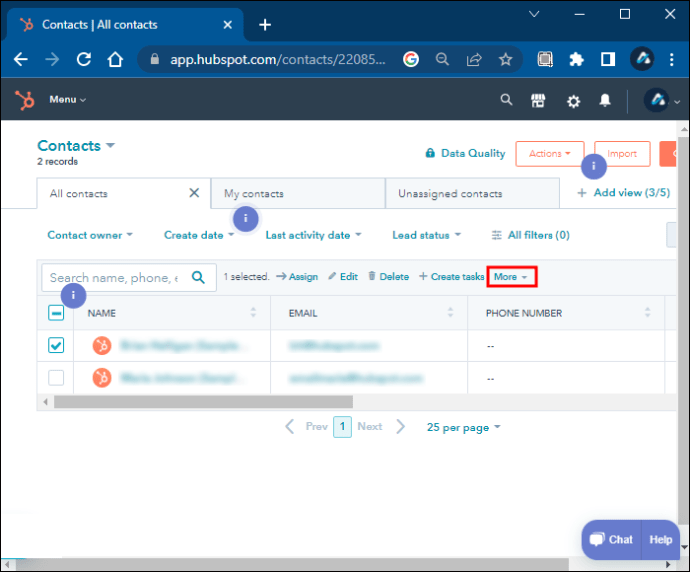The image size is (690, 572).
Task: Uncheck the first contact row checkbox
Action: coord(56,345)
